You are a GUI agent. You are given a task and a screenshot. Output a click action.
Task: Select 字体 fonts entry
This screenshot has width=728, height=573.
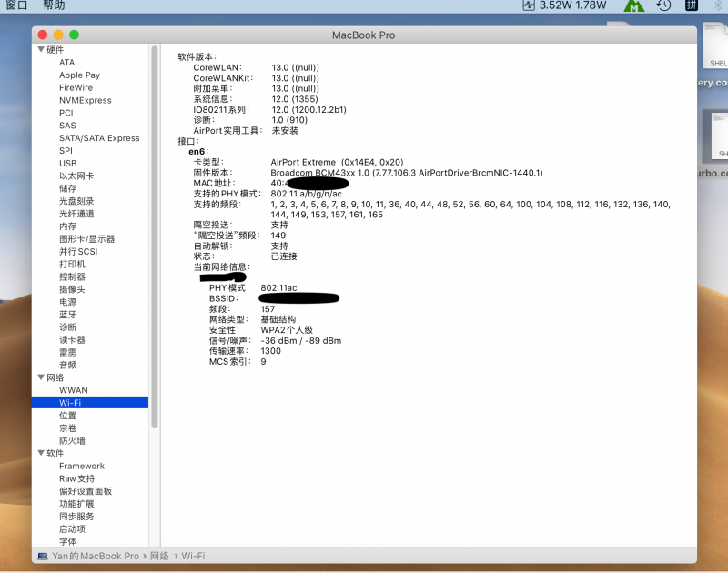(x=67, y=541)
